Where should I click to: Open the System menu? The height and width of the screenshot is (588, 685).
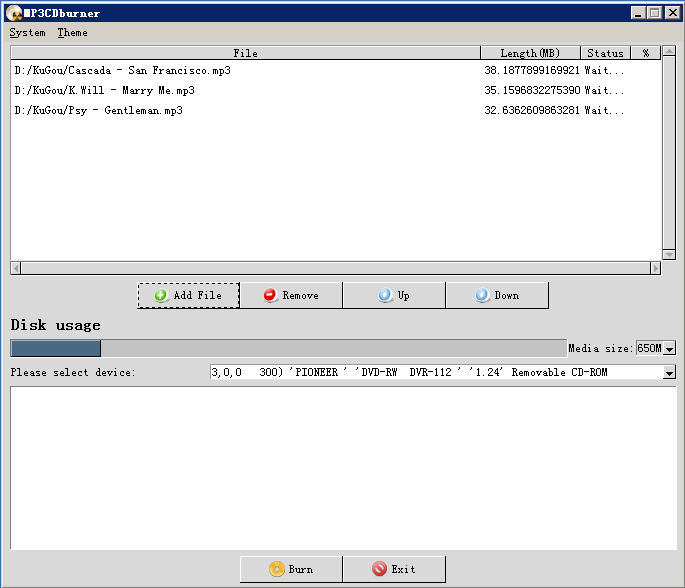27,33
